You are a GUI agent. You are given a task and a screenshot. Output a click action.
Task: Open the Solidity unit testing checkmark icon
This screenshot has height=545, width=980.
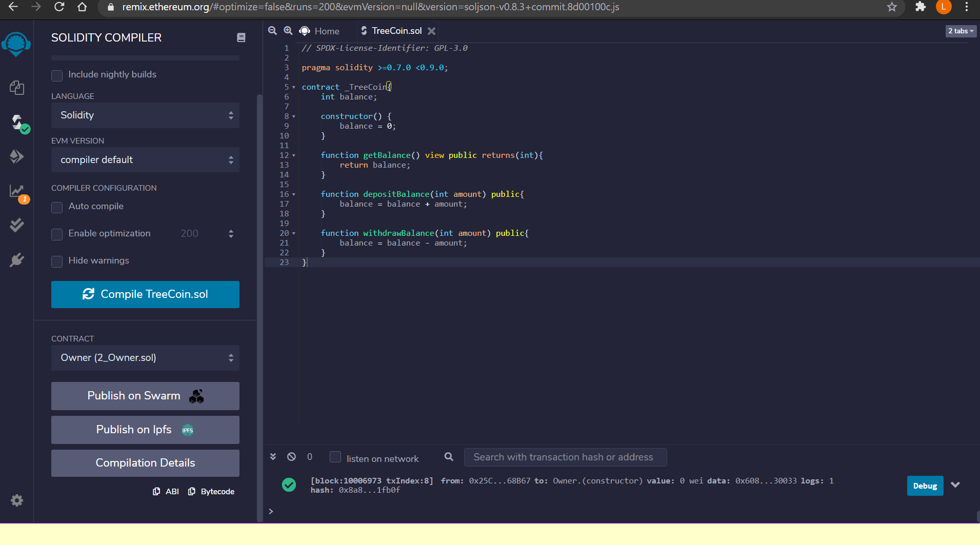pyautogui.click(x=17, y=225)
